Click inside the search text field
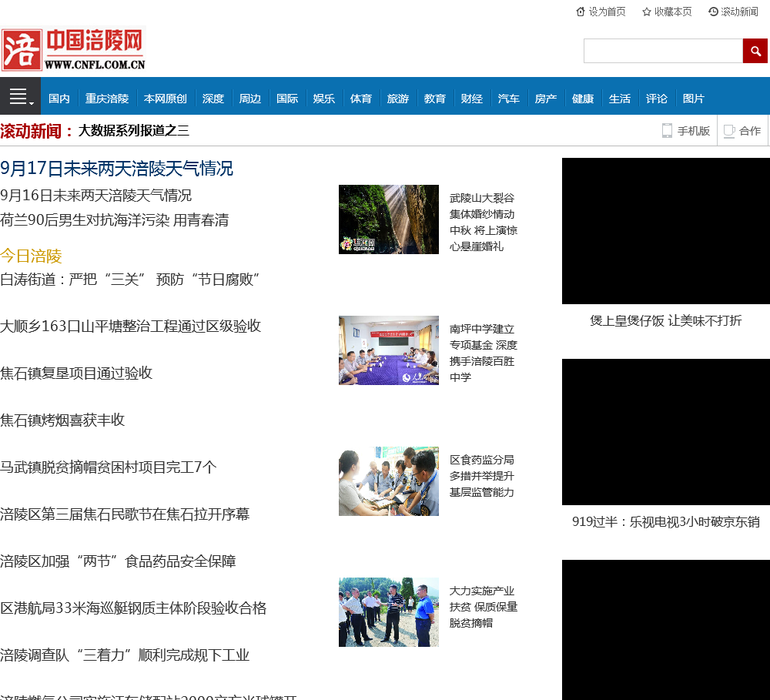 pos(662,51)
